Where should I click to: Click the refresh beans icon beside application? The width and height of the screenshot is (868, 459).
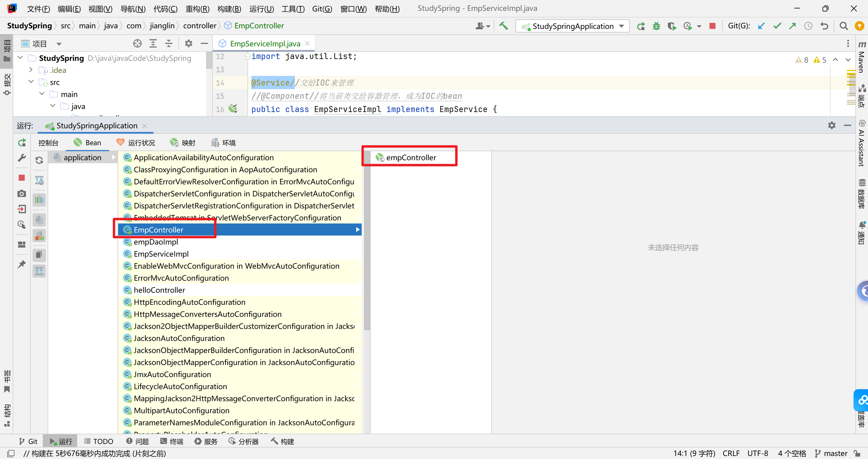pos(39,160)
